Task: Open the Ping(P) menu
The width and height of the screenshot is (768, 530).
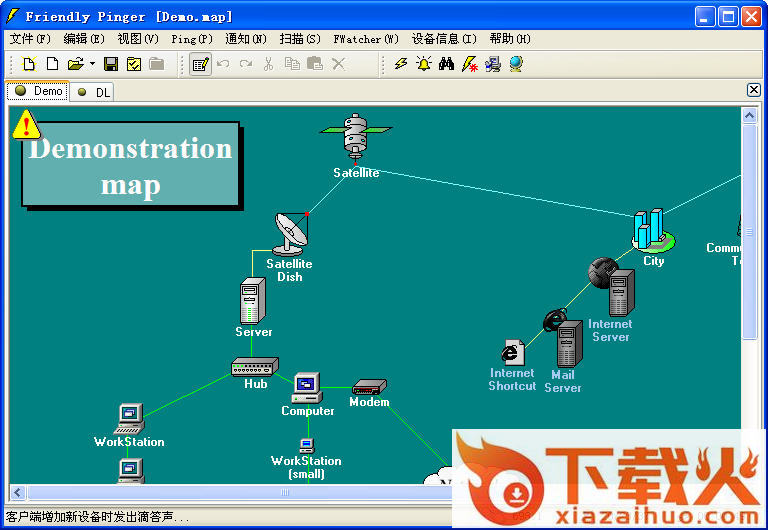Action: (x=192, y=39)
